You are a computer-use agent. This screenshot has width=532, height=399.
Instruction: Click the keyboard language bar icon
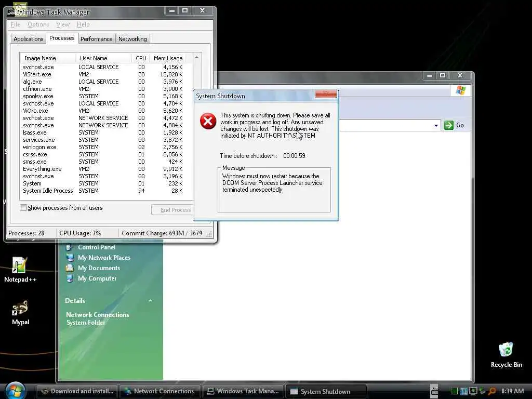(434, 391)
